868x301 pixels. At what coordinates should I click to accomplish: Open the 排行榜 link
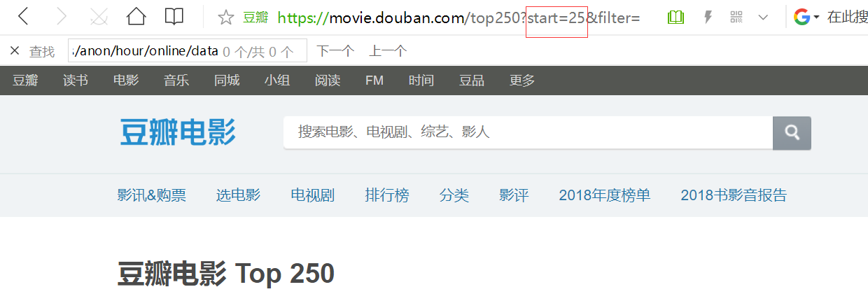coord(387,195)
